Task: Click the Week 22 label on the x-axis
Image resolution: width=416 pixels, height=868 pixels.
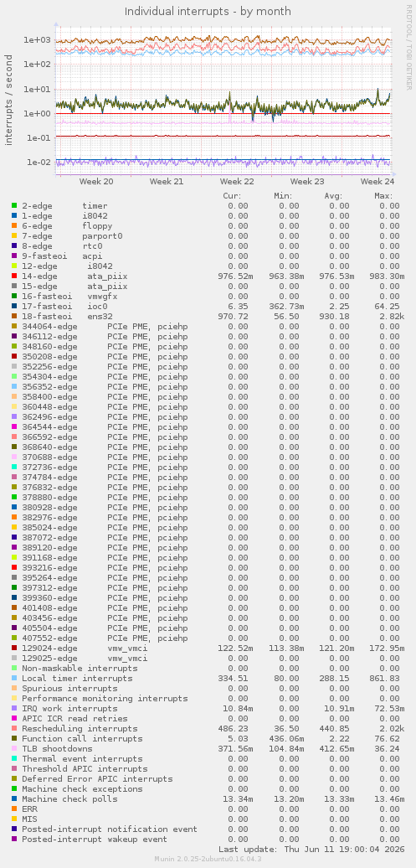Action: (x=236, y=182)
